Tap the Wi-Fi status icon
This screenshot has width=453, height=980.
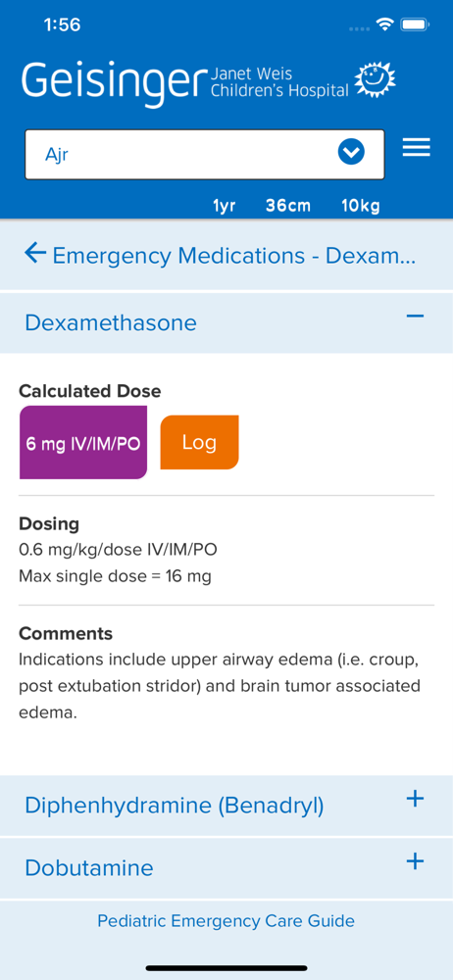coord(383,25)
